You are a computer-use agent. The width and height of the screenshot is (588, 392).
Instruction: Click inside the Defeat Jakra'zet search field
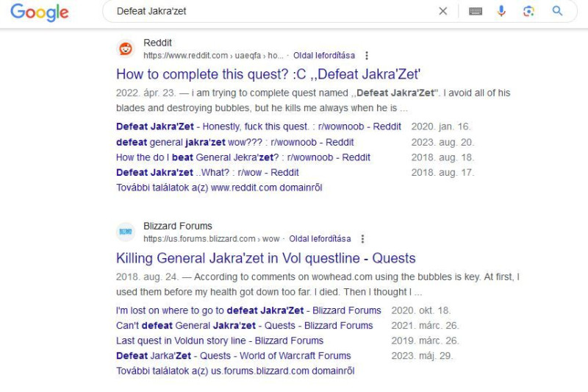pyautogui.click(x=273, y=11)
